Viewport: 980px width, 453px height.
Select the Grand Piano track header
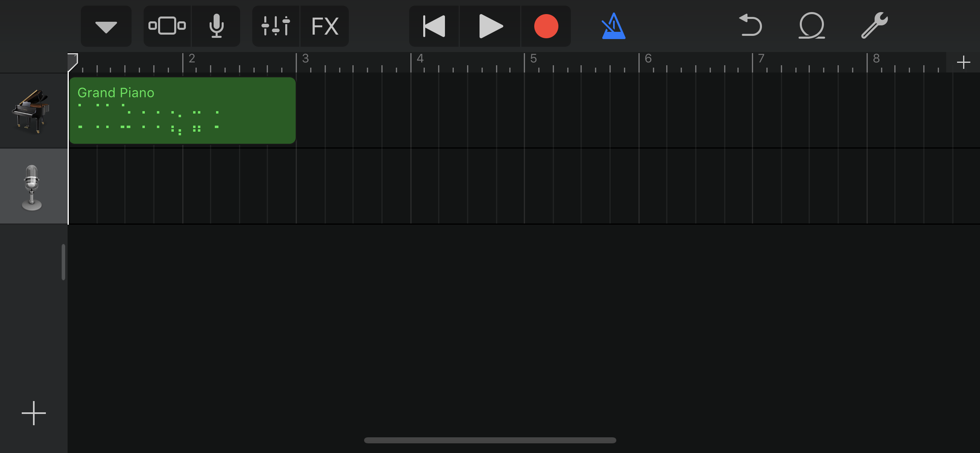click(32, 111)
